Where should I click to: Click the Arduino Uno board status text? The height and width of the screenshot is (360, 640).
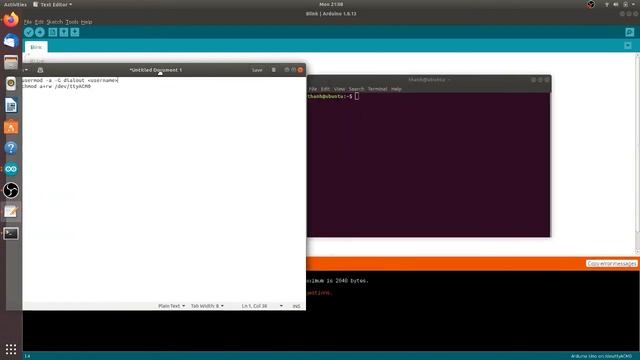pos(601,356)
